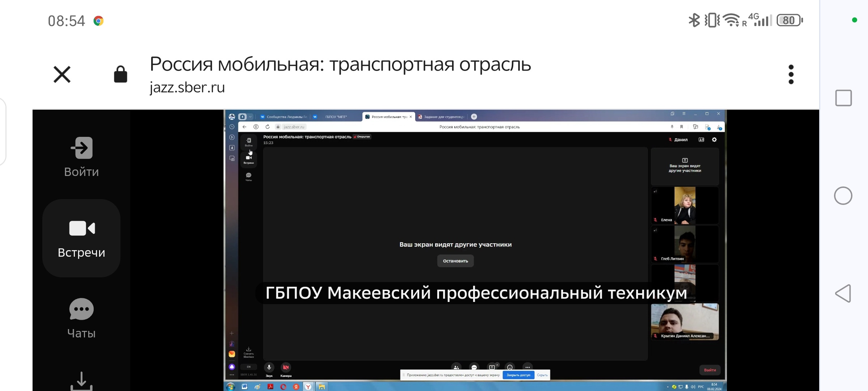Click the small Встречи icon in shared Jazz window

pyautogui.click(x=249, y=160)
